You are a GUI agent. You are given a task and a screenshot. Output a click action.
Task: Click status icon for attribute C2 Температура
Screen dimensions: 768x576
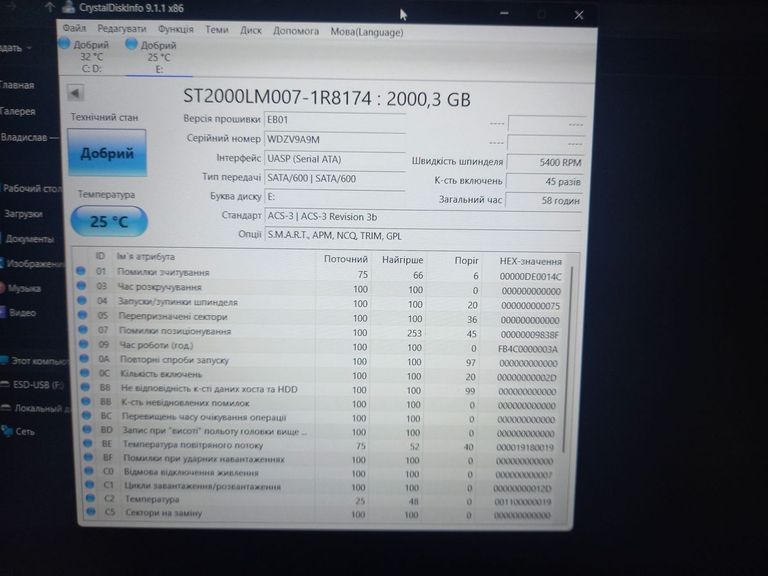click(x=90, y=498)
